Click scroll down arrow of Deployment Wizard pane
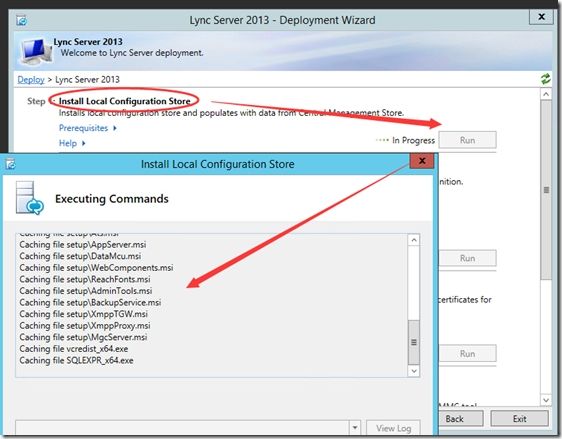Viewport: 562px width, 439px height. pyautogui.click(x=546, y=400)
